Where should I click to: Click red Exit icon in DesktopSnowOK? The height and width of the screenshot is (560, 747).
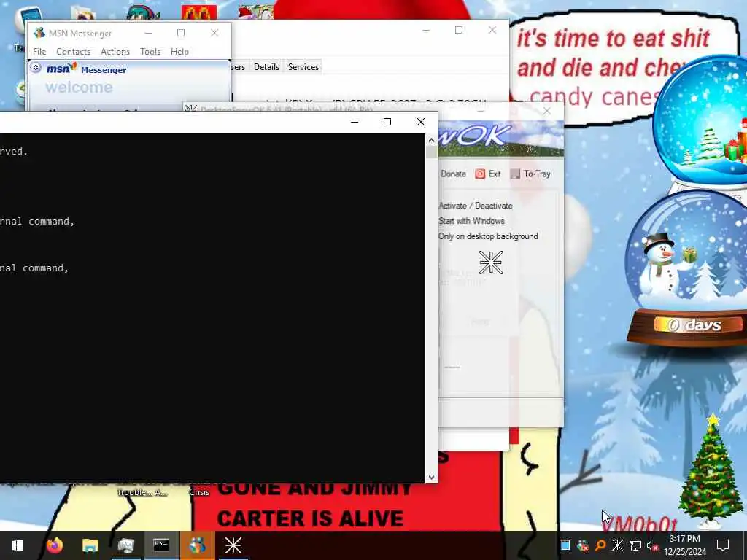coord(480,174)
